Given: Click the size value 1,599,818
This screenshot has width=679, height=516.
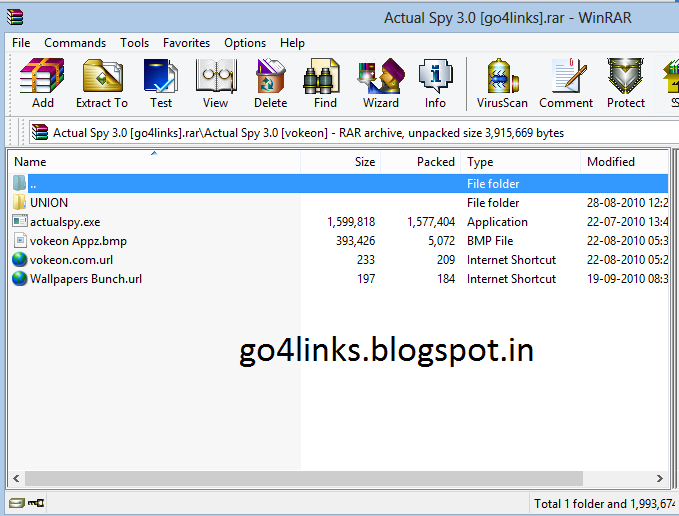Looking at the screenshot, I should coord(351,222).
